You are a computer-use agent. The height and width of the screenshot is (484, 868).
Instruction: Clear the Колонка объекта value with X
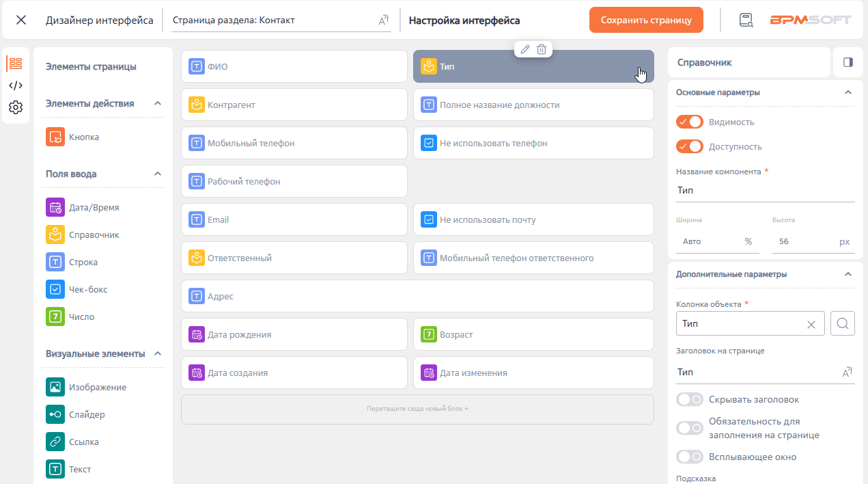tap(811, 324)
